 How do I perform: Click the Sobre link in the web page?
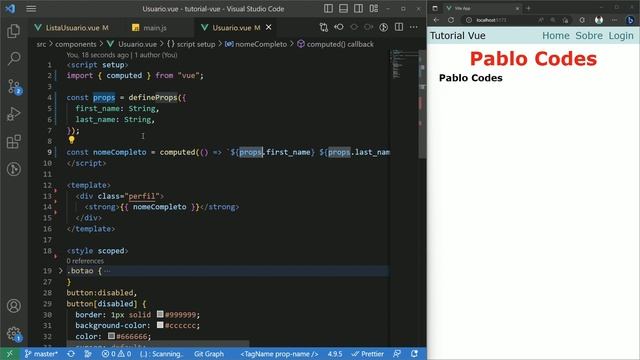[x=589, y=36]
